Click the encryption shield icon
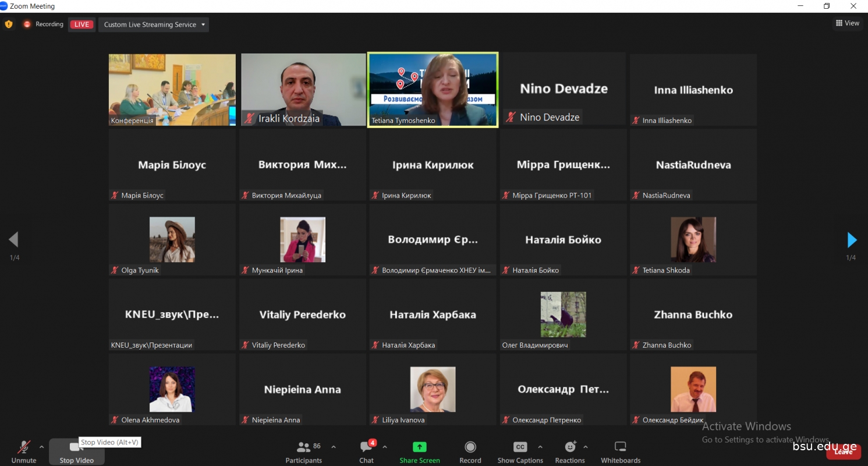868x466 pixels. tap(8, 24)
